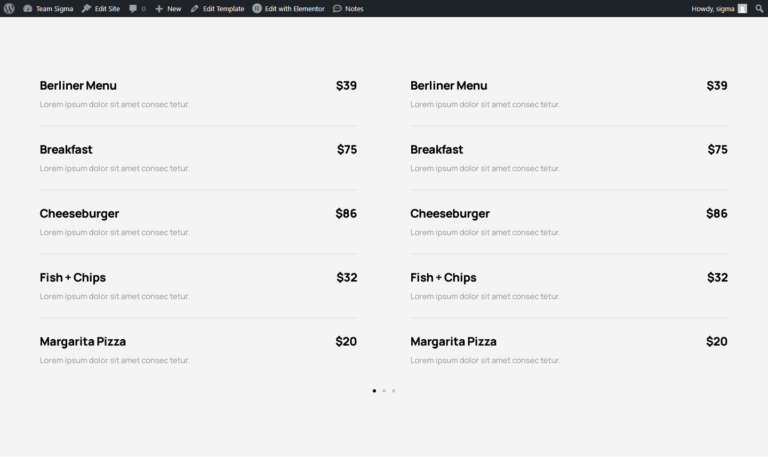768x457 pixels.
Task: Click the Edit Template pencil icon
Action: [x=194, y=8]
